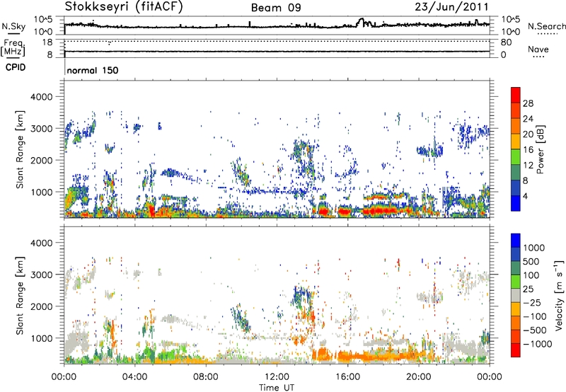The height and width of the screenshot is (392, 566).
Task: Click the 'Time UT' axis label
Action: (277, 388)
